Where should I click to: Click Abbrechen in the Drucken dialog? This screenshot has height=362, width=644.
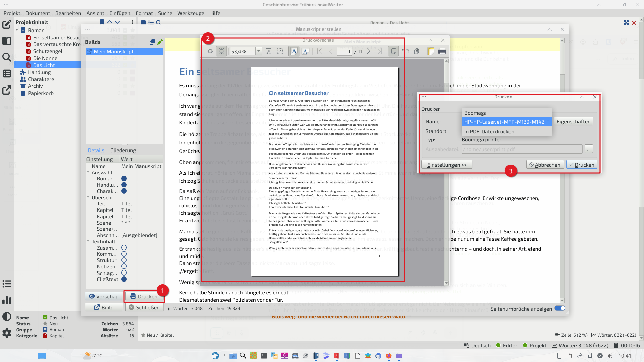click(545, 165)
